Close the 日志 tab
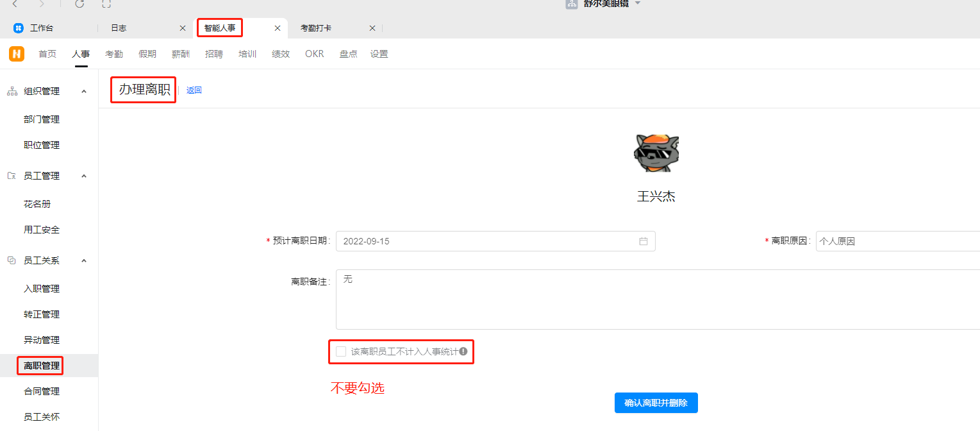 183,28
